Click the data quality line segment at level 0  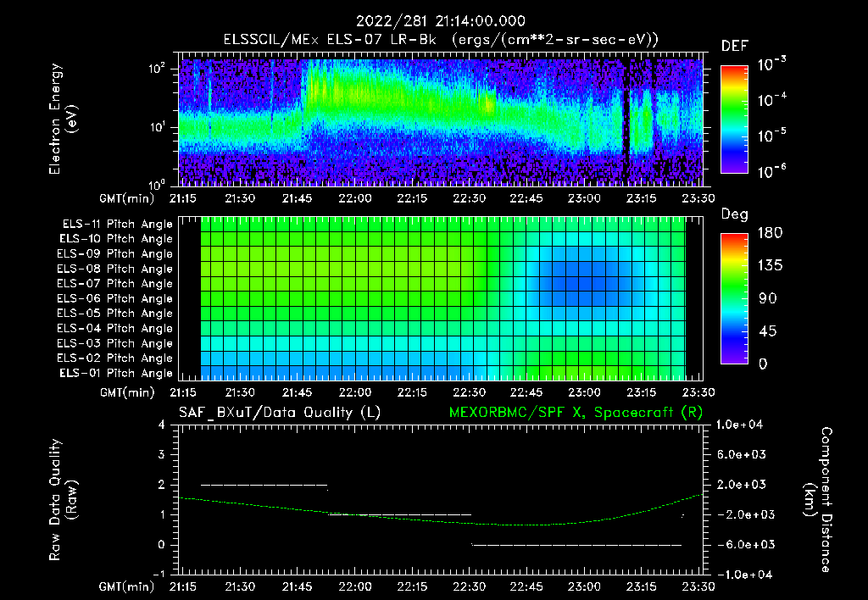[576, 545]
